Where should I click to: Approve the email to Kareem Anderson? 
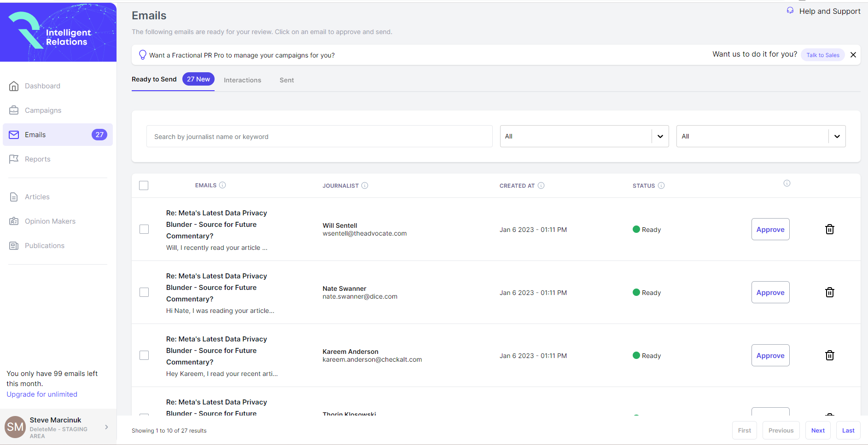[770, 355]
